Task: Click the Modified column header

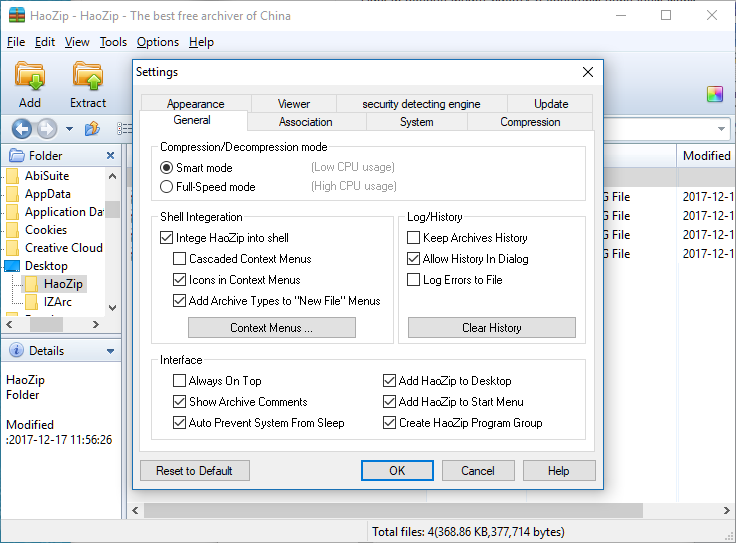Action: [x=705, y=156]
